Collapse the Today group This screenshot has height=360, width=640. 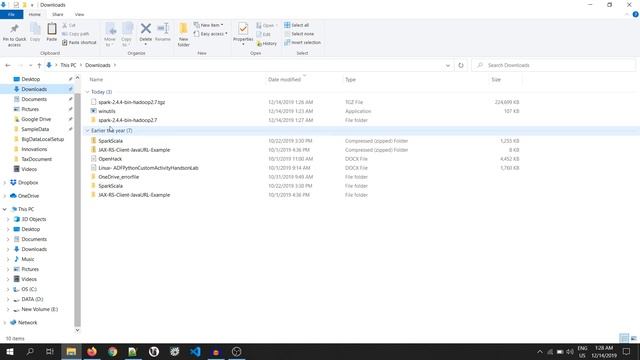click(x=87, y=92)
